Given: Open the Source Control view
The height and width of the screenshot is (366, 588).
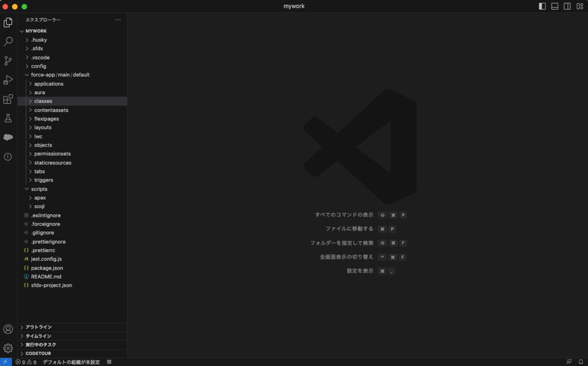Looking at the screenshot, I should [8, 61].
